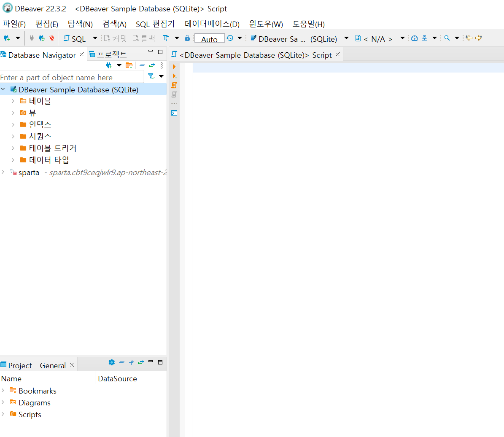Toggle Link with Editor arrows in Project panel

point(141,362)
